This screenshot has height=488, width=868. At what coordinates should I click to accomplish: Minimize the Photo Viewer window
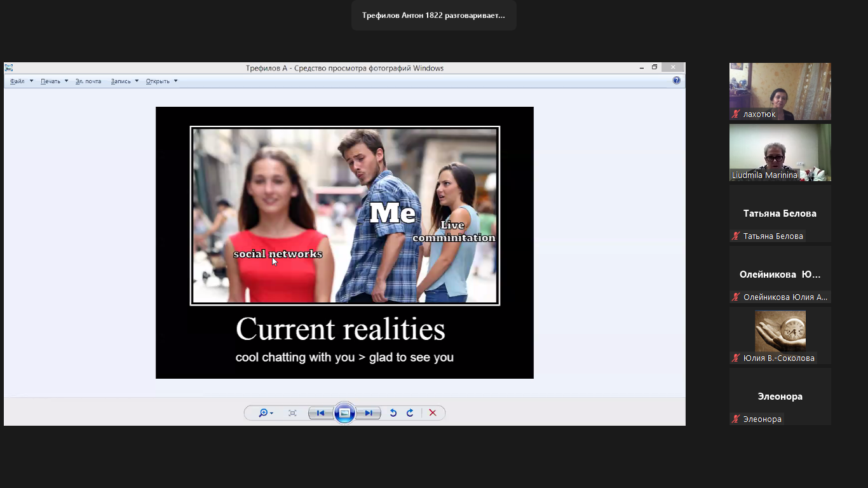point(642,67)
